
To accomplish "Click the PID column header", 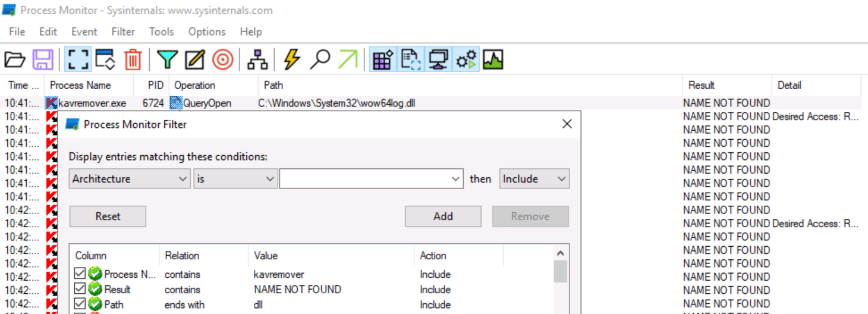I will click(151, 85).
